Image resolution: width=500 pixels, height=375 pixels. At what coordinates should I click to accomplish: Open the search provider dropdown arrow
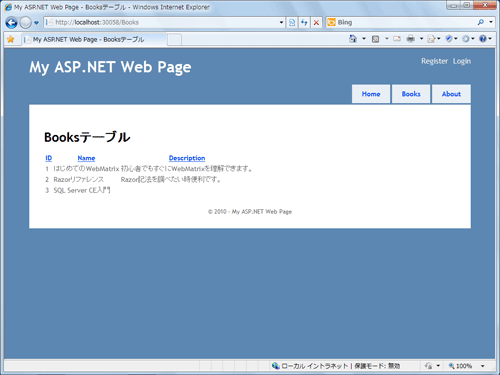[x=491, y=22]
